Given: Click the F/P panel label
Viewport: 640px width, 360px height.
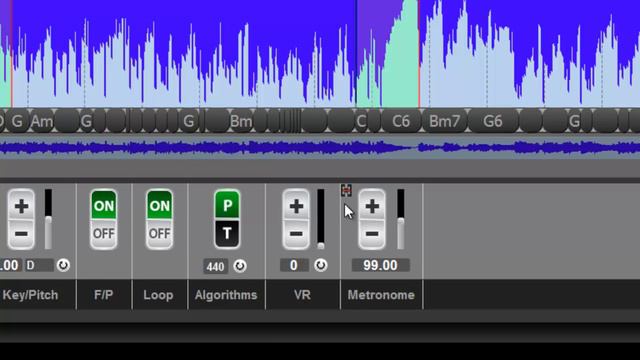Looking at the screenshot, I should [x=104, y=295].
